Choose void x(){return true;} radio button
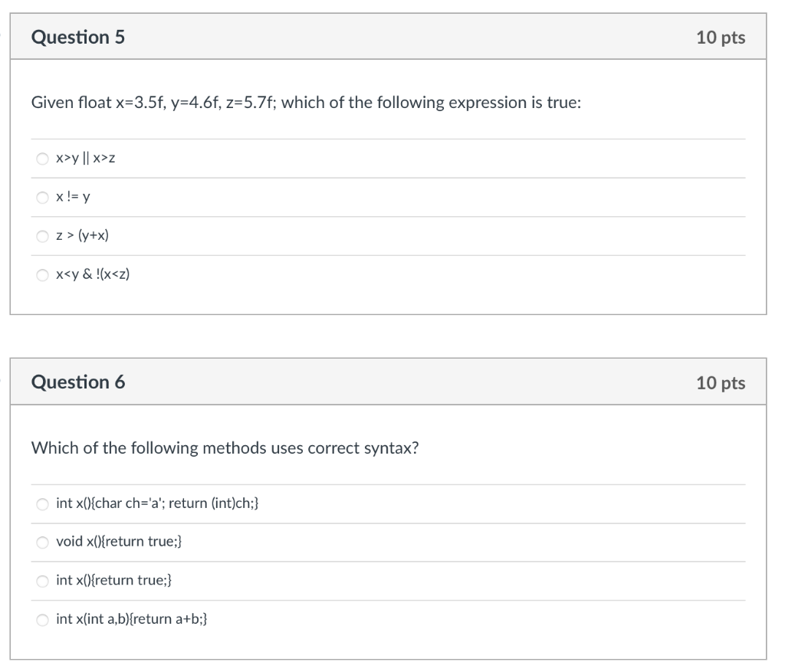The image size is (785, 672). click(x=43, y=542)
